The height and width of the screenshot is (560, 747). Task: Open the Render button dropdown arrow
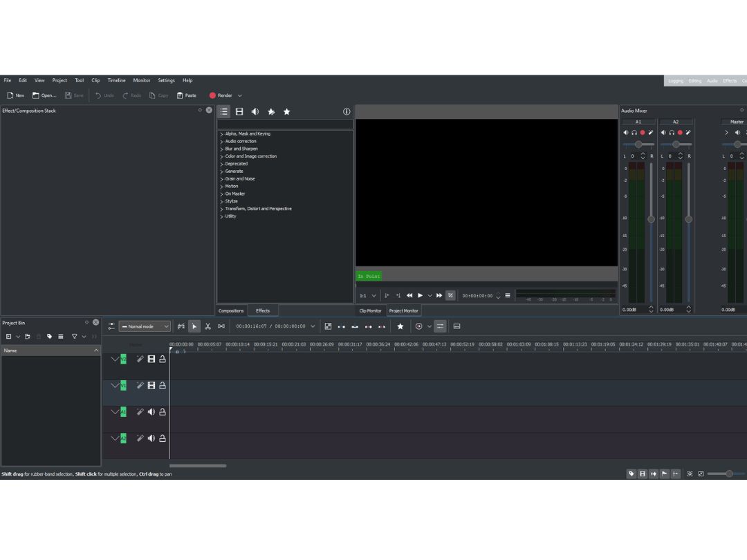click(239, 95)
